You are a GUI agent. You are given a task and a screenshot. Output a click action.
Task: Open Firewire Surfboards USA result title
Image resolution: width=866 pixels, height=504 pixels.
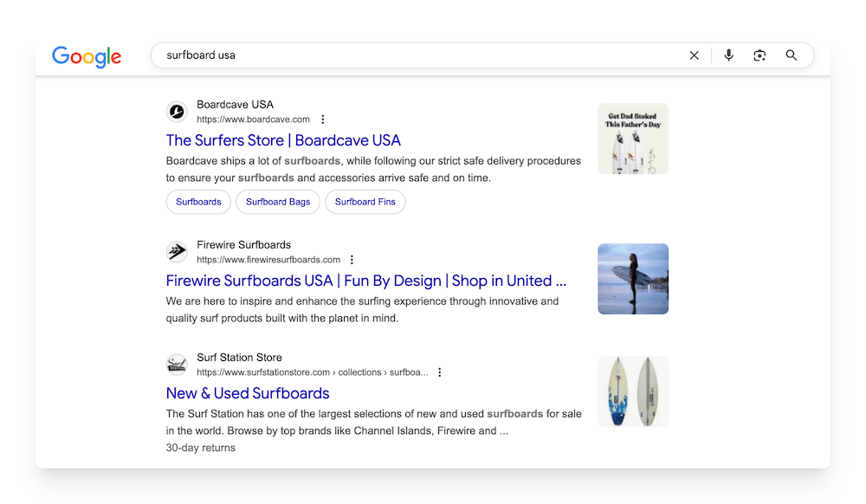(x=365, y=281)
